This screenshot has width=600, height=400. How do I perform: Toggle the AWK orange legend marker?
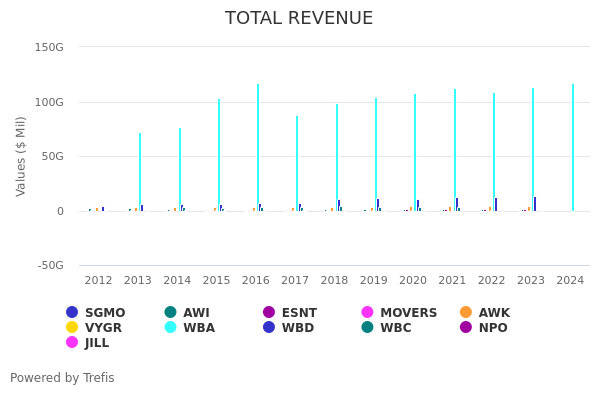coord(466,313)
